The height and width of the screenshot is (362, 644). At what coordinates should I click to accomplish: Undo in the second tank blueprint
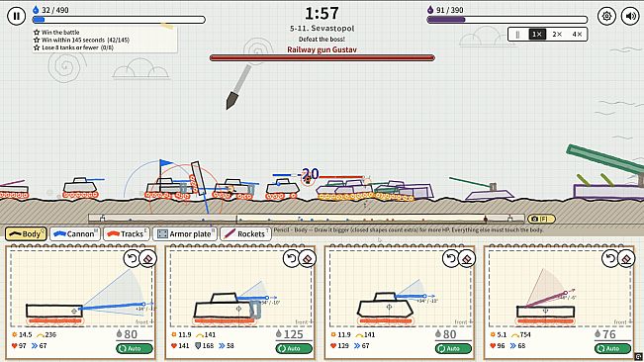click(291, 258)
